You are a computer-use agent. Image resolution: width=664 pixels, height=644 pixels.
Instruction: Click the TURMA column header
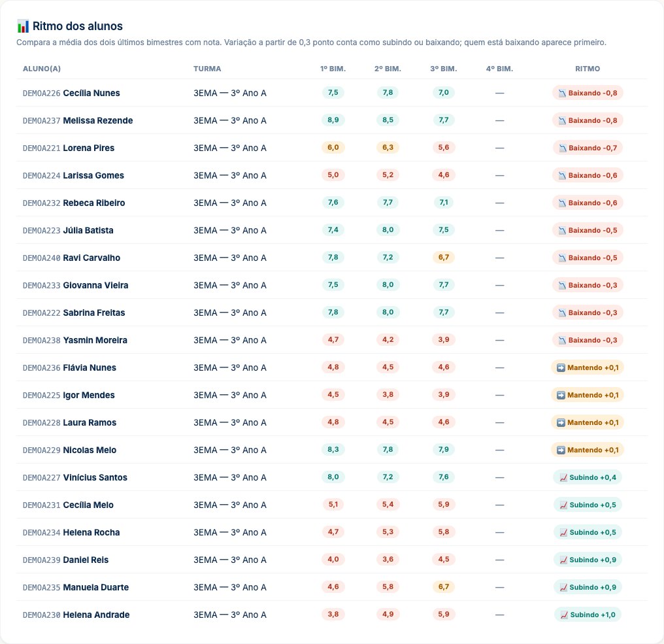tap(207, 69)
